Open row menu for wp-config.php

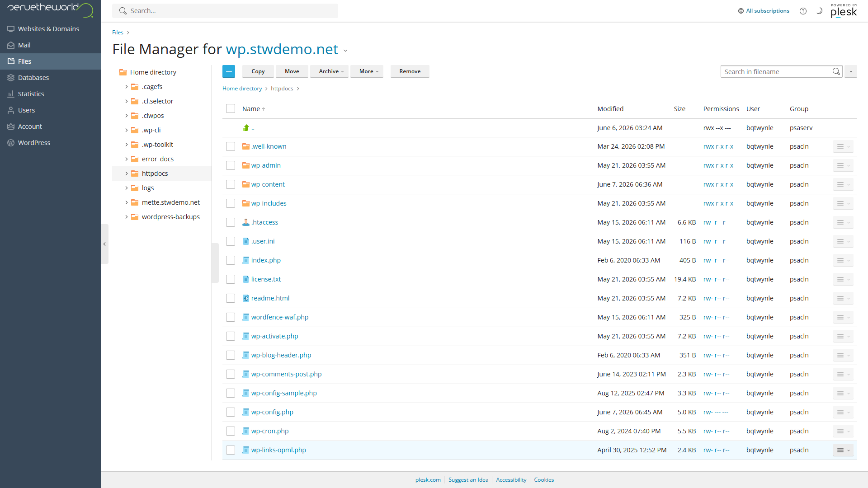pos(843,412)
